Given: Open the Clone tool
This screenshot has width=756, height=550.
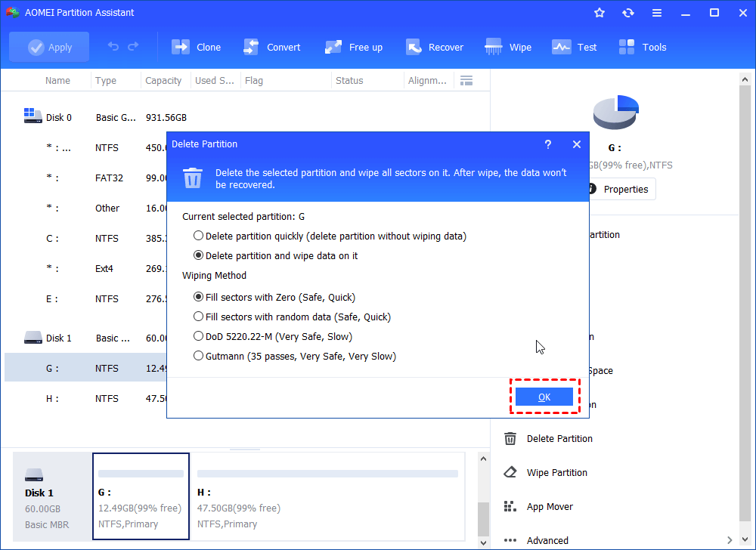Looking at the screenshot, I should (197, 47).
